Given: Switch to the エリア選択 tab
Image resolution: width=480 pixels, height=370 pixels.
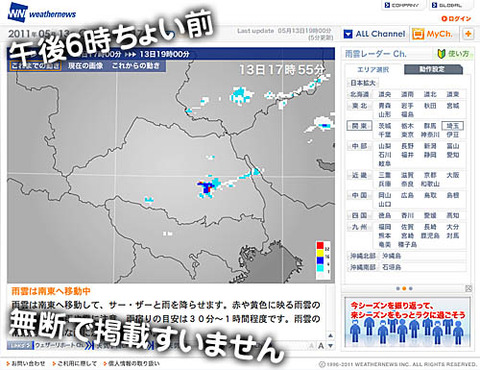Looking at the screenshot, I should pos(373,69).
